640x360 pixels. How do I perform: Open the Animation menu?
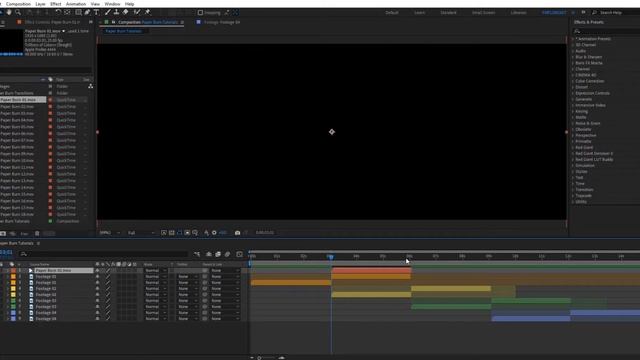click(x=76, y=4)
